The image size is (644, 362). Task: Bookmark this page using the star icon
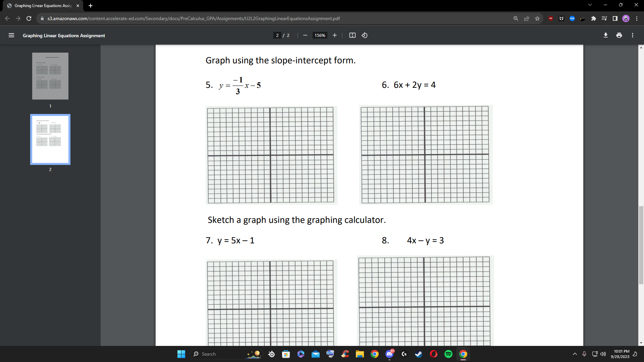[x=537, y=18]
